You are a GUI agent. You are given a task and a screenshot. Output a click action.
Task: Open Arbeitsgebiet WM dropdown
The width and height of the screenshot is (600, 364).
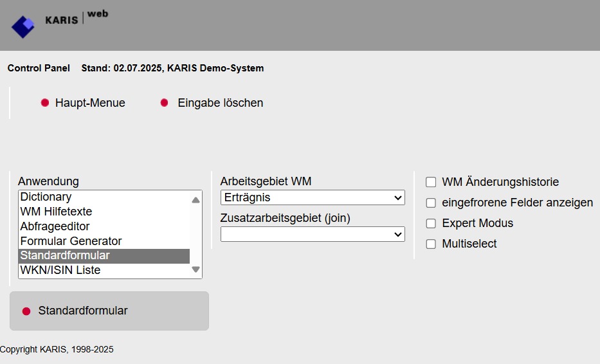click(x=313, y=197)
